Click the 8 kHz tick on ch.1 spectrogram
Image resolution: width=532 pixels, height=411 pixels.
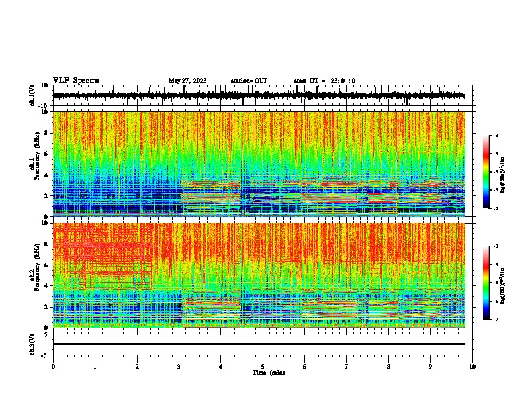tap(47, 133)
